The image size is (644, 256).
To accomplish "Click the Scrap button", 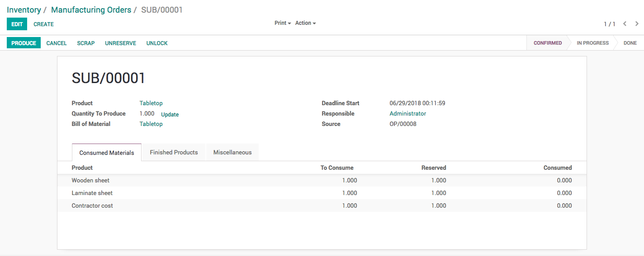I will pos(86,43).
